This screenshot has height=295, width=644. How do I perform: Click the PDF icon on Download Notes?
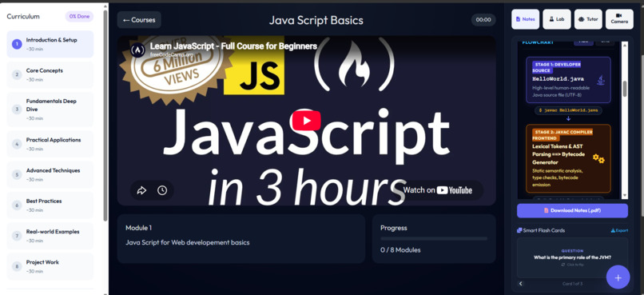click(x=547, y=210)
